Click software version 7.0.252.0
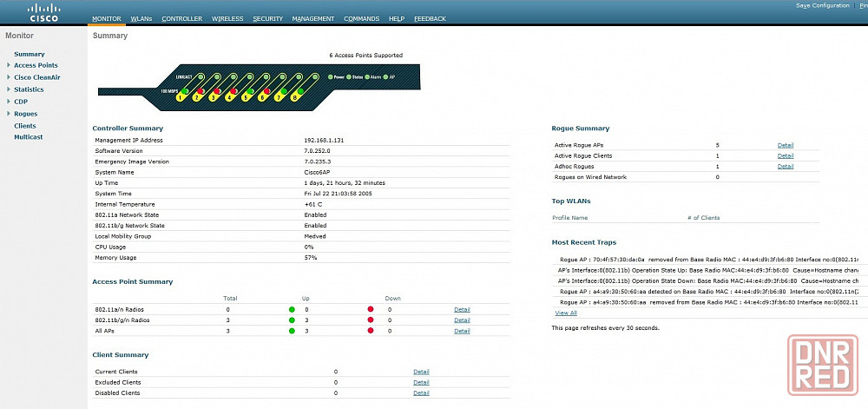 point(317,151)
